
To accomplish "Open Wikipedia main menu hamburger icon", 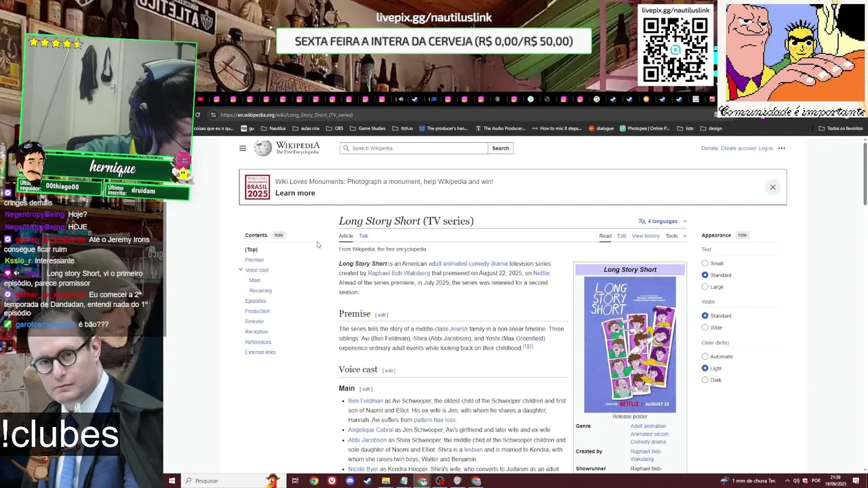I will 242,148.
